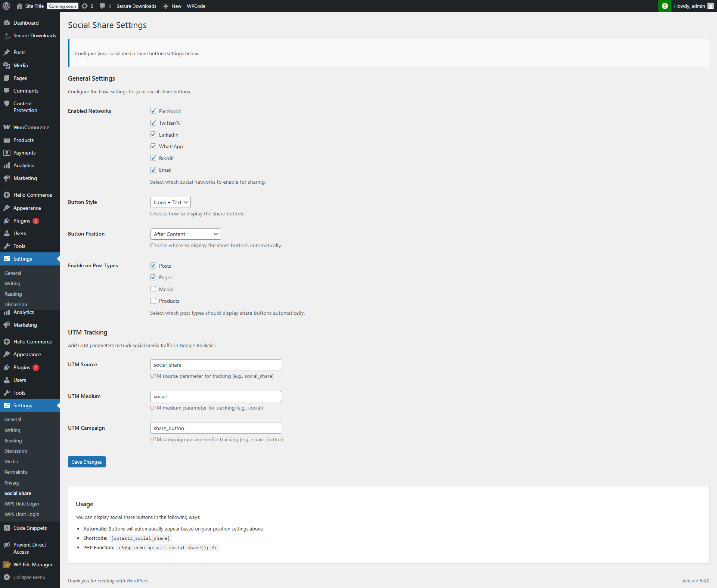Image resolution: width=717 pixels, height=588 pixels.
Task: Open WooCommerce from the sidebar
Action: [31, 127]
